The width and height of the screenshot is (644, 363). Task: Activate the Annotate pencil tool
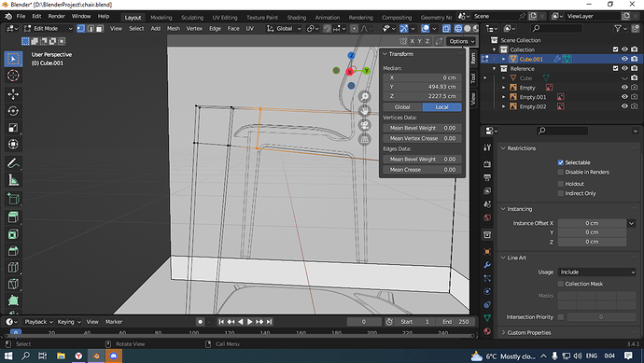[13, 163]
